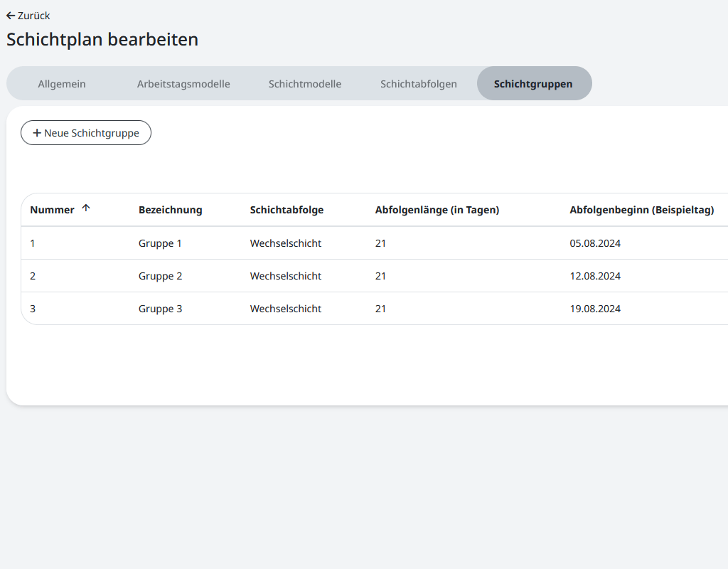Open the Allgemein tab
The width and height of the screenshot is (728, 569).
(x=62, y=84)
